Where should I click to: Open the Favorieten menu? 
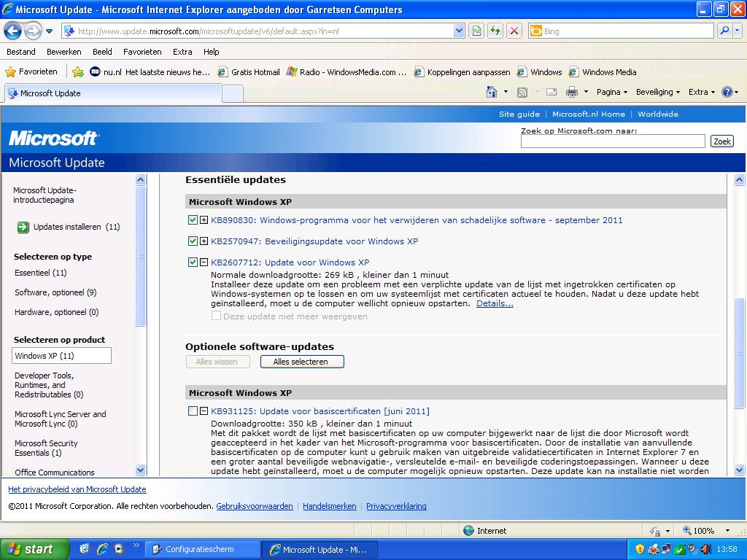tap(142, 52)
